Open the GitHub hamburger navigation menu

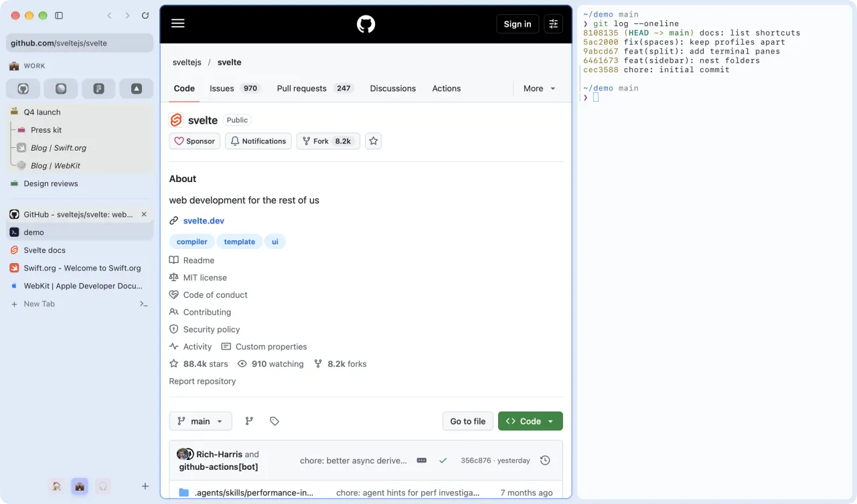click(x=177, y=23)
